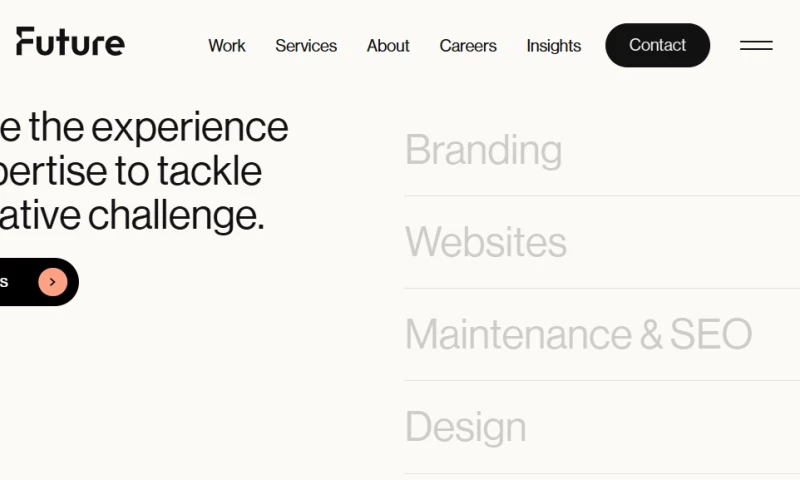Click the divider line below Maintenance & SEO
Screen dimensions: 800x480
(x=600, y=380)
